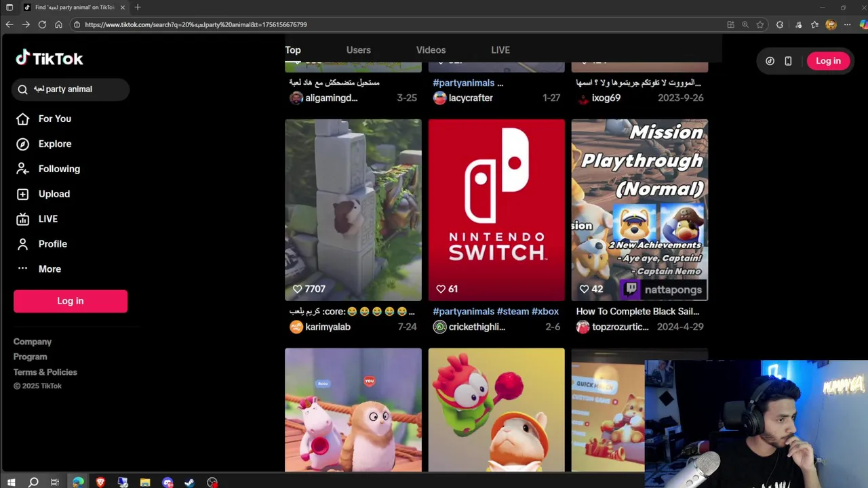Close the TikTok browser tab

coord(123,7)
